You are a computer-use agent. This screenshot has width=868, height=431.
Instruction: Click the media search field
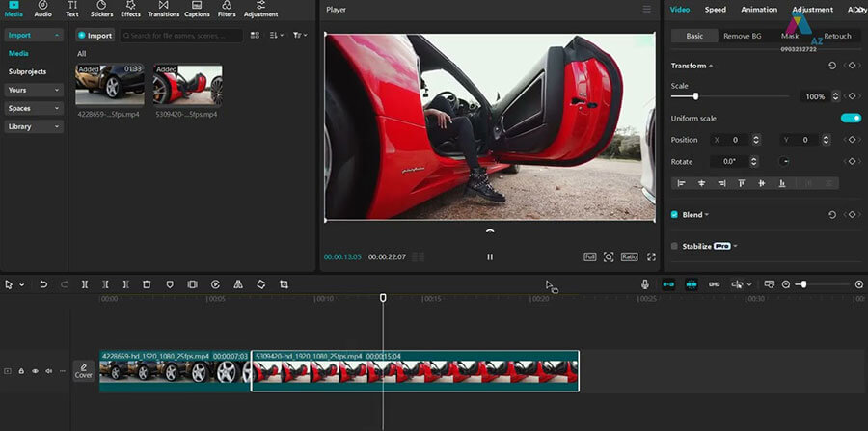pyautogui.click(x=181, y=36)
